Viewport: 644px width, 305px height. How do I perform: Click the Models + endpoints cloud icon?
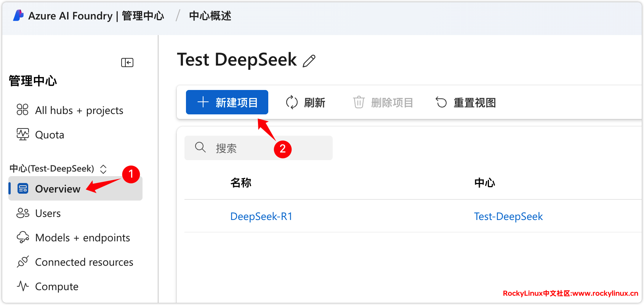coord(22,237)
